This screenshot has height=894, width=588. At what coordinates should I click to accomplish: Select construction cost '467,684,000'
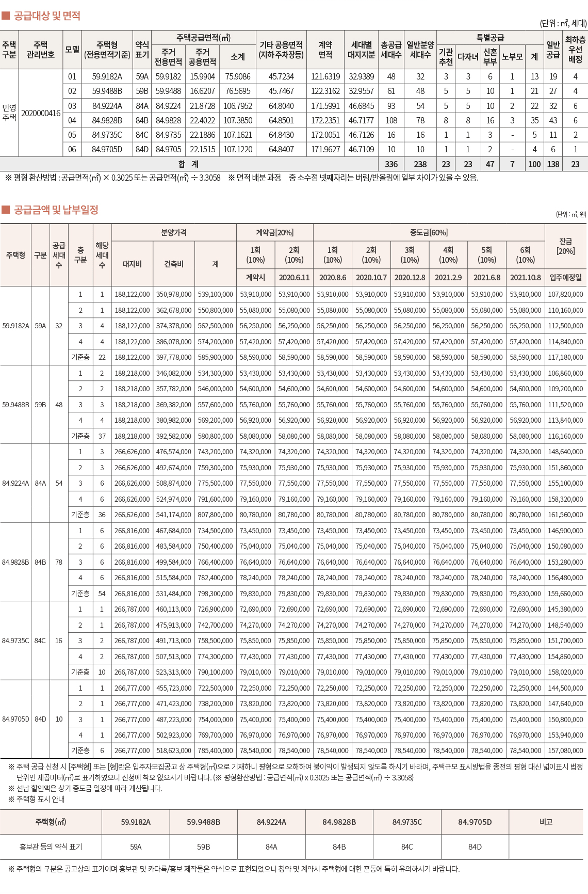(174, 531)
